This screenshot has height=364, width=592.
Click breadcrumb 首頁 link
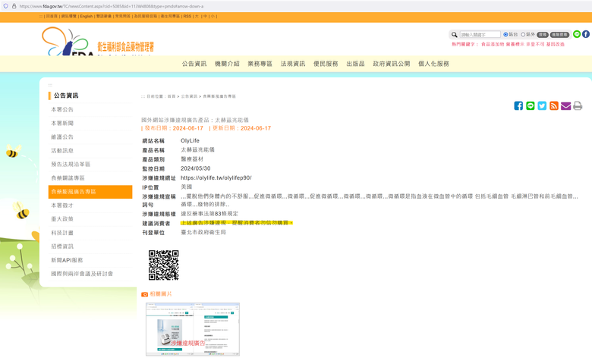point(172,96)
